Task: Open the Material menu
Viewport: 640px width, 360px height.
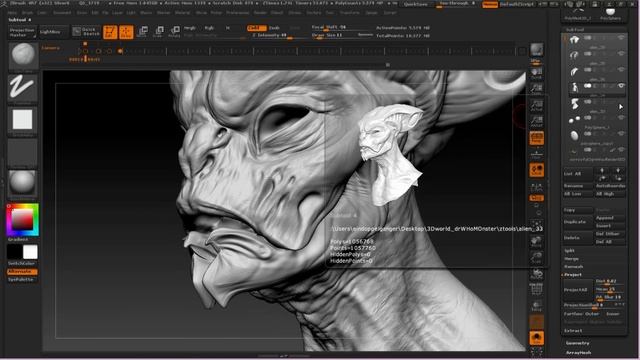Action: pos(182,13)
